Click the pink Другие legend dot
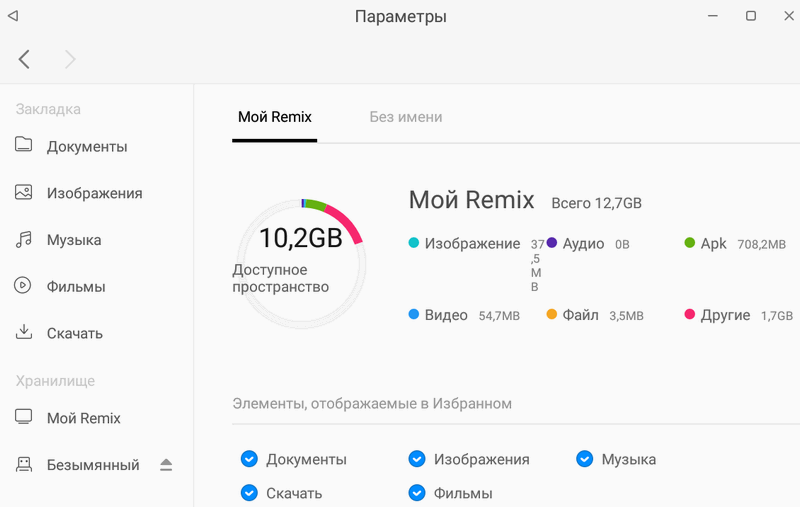The height and width of the screenshot is (507, 800). point(689,314)
